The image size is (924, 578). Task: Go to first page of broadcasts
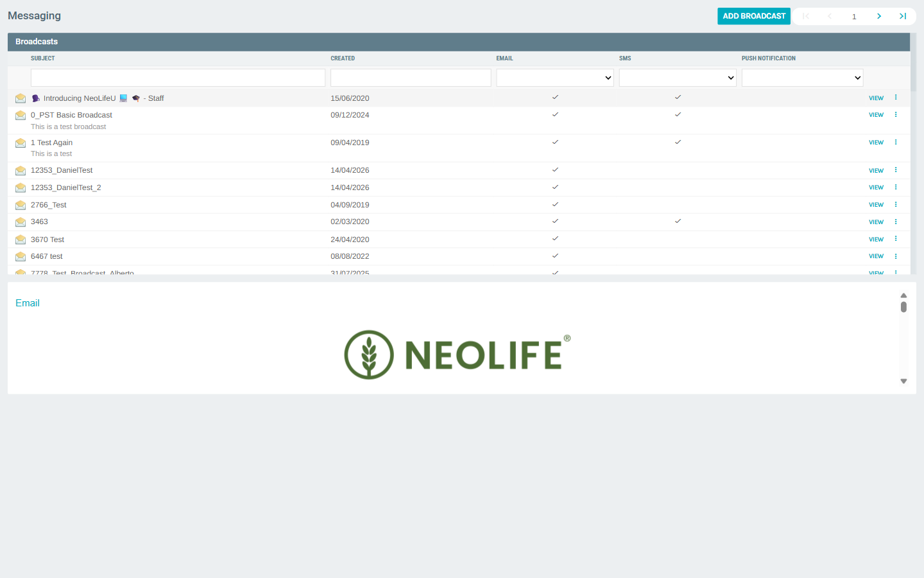point(806,16)
